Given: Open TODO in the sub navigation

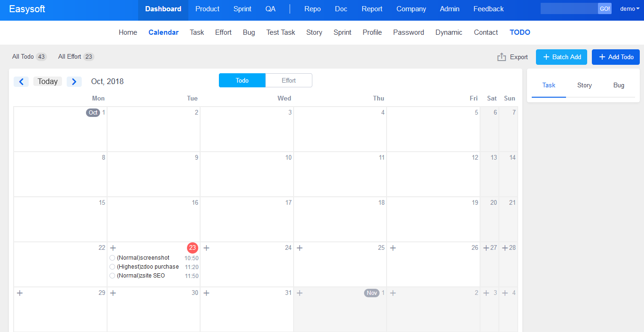Looking at the screenshot, I should pyautogui.click(x=520, y=32).
